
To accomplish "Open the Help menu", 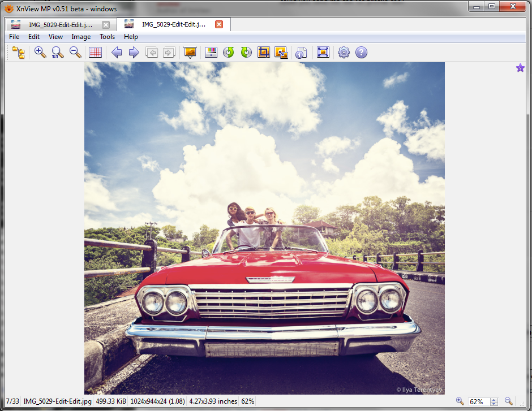I will coord(131,37).
